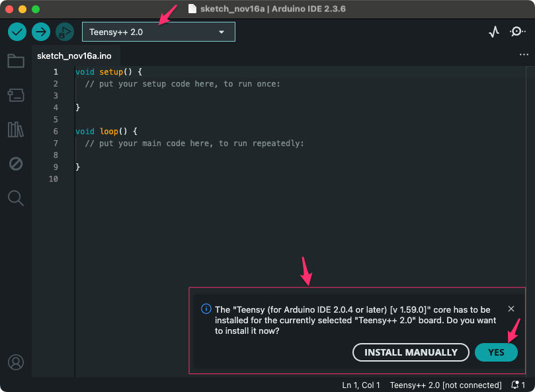This screenshot has width=535, height=392.
Task: Show the Debug sidebar panel
Action: click(16, 163)
